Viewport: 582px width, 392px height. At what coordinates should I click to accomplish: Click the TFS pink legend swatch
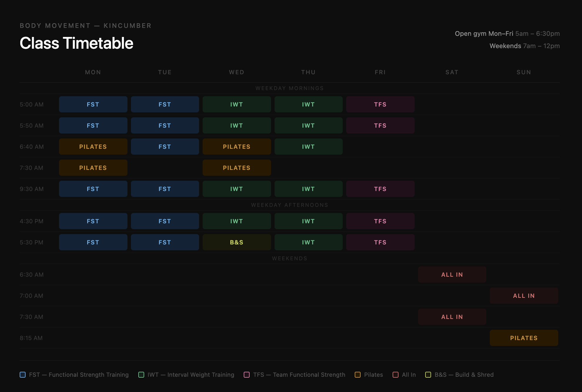coord(247,375)
